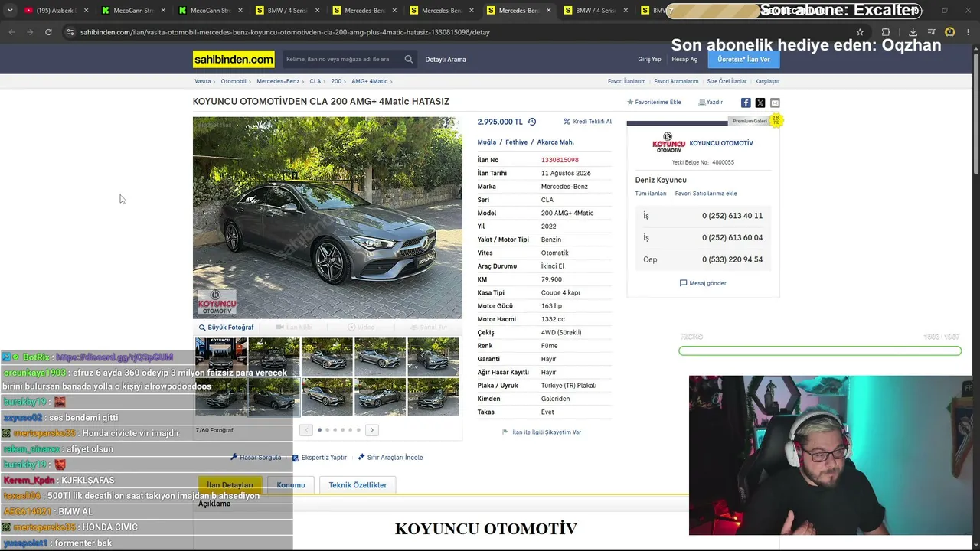Click the 2.995.000 TL price text

pos(500,122)
